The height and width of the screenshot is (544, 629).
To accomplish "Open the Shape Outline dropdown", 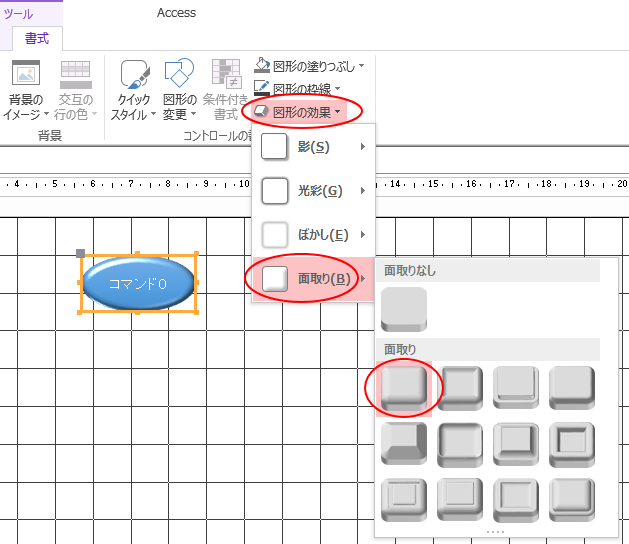I will tap(309, 89).
